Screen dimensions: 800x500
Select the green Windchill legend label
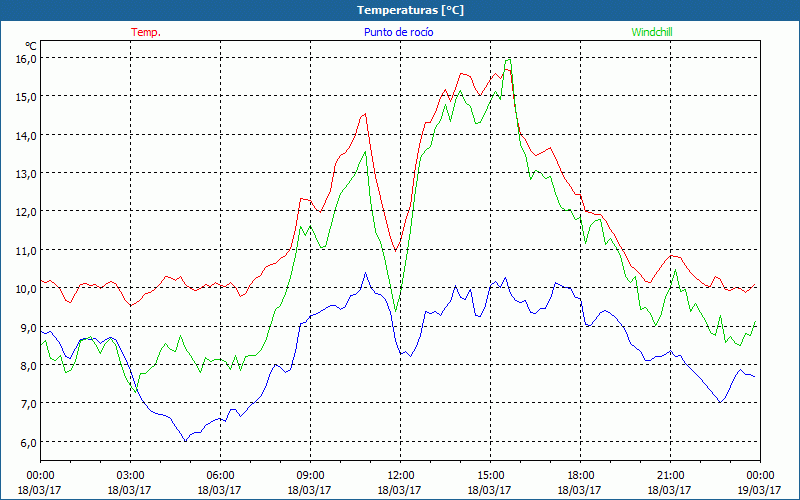[x=652, y=32]
